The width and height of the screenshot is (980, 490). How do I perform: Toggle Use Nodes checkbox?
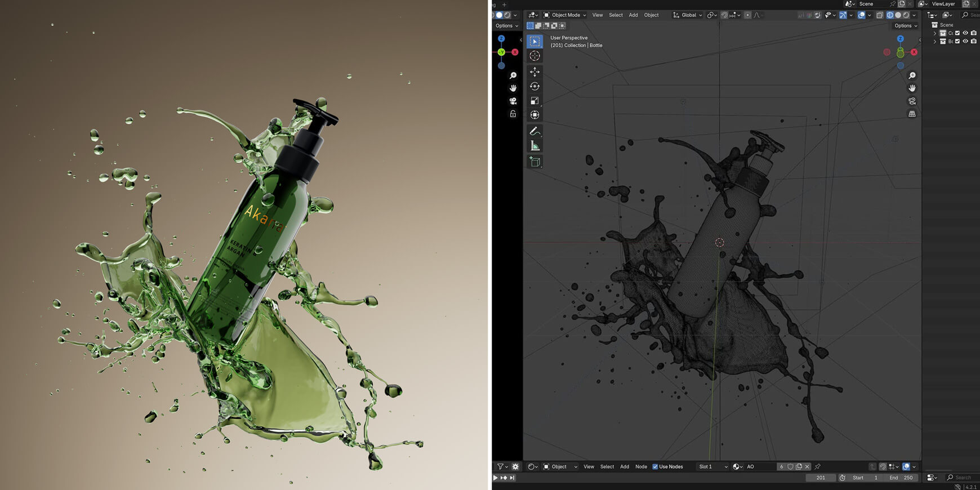click(x=655, y=466)
